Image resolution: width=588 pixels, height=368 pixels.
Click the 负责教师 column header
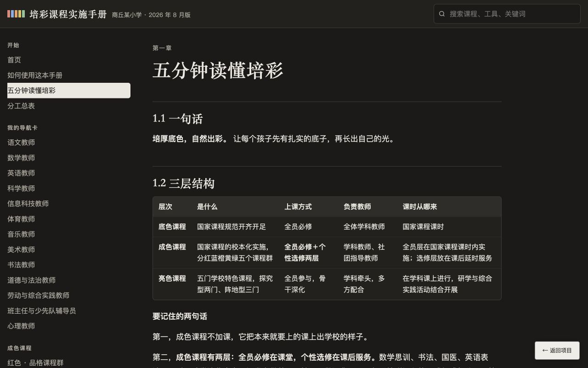pyautogui.click(x=357, y=207)
